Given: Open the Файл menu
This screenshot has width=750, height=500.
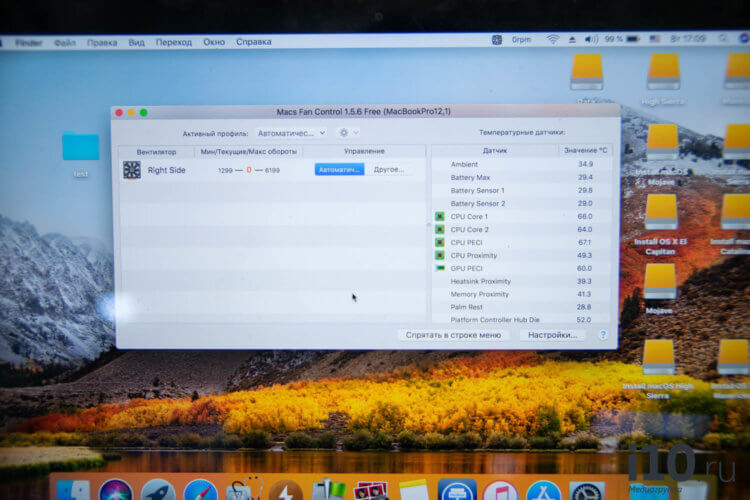Looking at the screenshot, I should (65, 43).
